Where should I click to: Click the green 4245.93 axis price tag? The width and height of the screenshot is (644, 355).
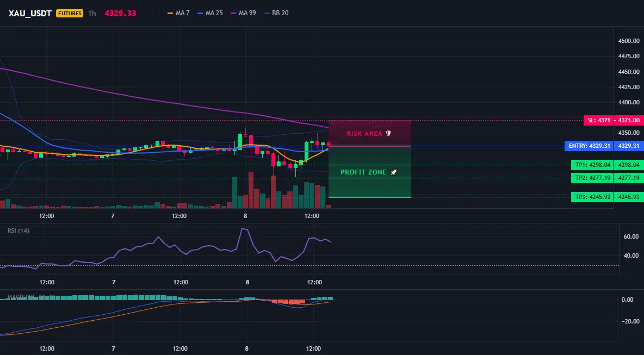coord(629,197)
